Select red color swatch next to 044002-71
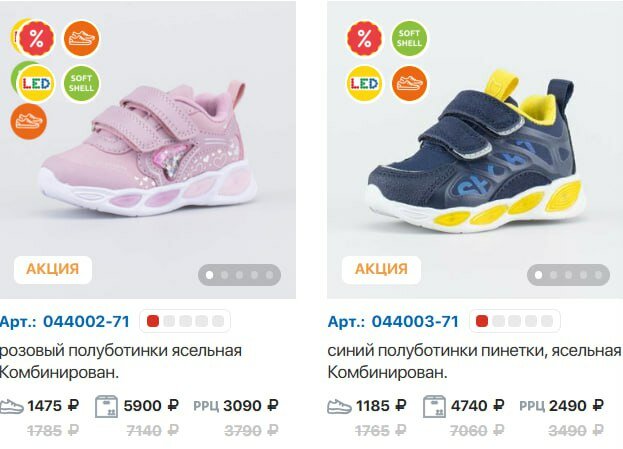The image size is (623, 449). [153, 321]
